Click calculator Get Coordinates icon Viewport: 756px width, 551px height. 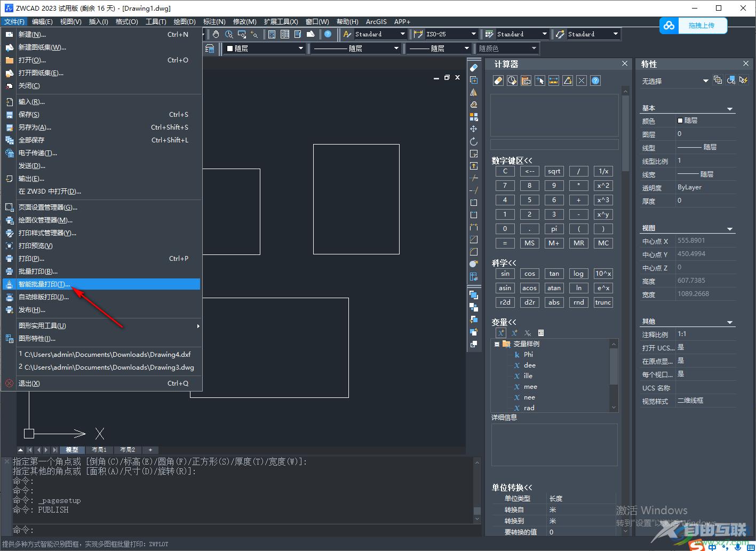click(540, 81)
